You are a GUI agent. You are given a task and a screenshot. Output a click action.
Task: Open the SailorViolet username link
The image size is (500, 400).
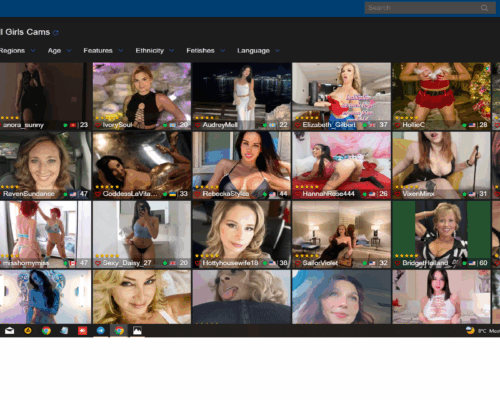(320, 263)
